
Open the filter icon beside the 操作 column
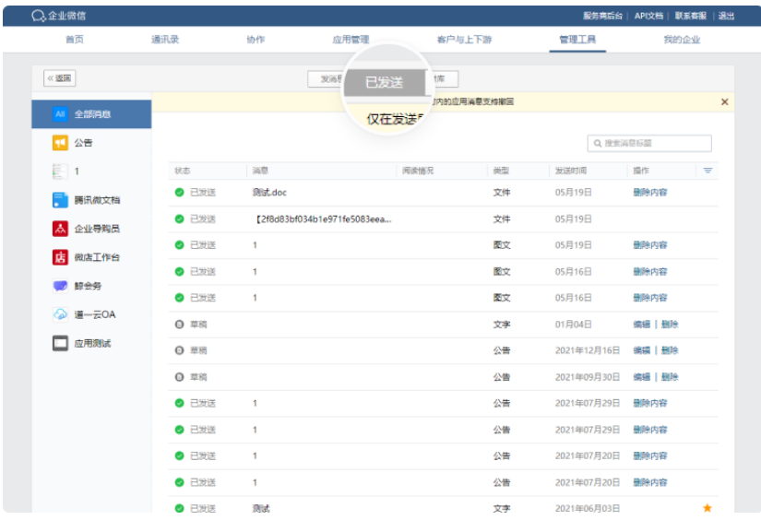pos(707,171)
